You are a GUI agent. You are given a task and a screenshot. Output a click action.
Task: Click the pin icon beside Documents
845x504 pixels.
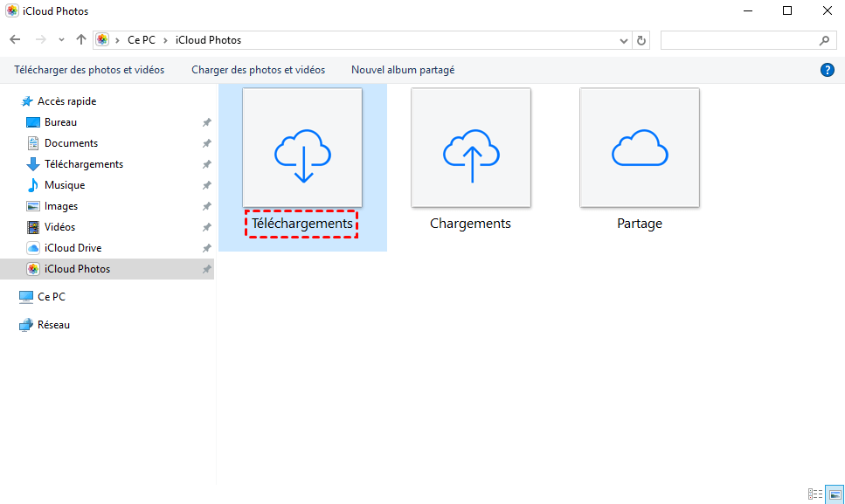(206, 144)
